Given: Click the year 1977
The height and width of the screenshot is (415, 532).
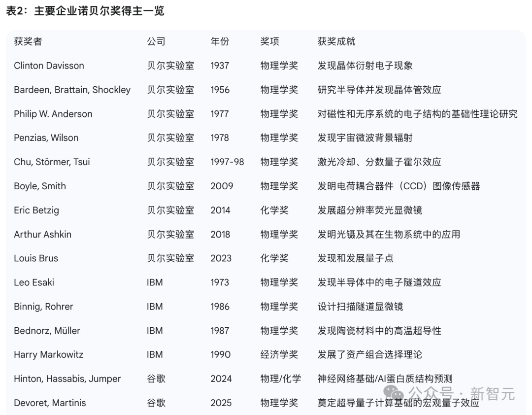Looking at the screenshot, I should click(220, 114).
